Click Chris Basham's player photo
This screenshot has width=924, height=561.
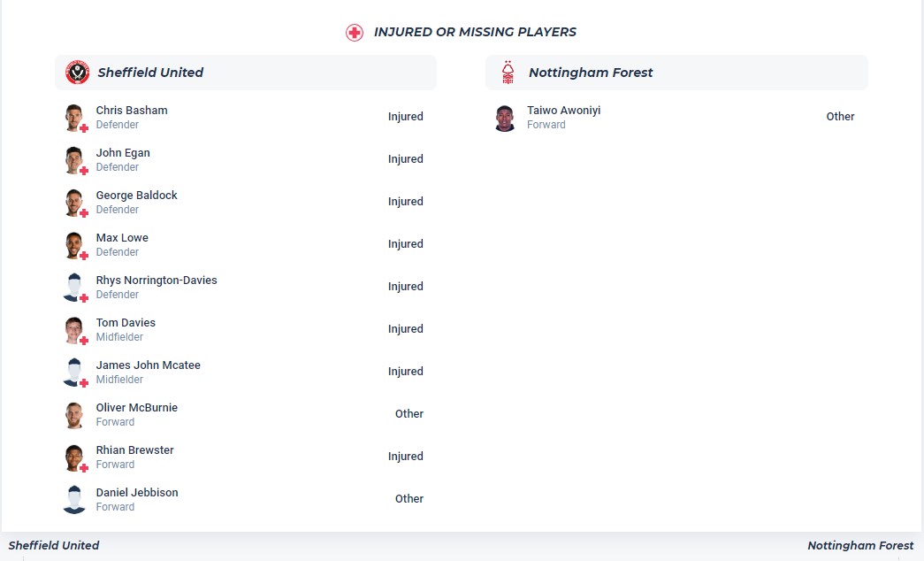pyautogui.click(x=75, y=117)
